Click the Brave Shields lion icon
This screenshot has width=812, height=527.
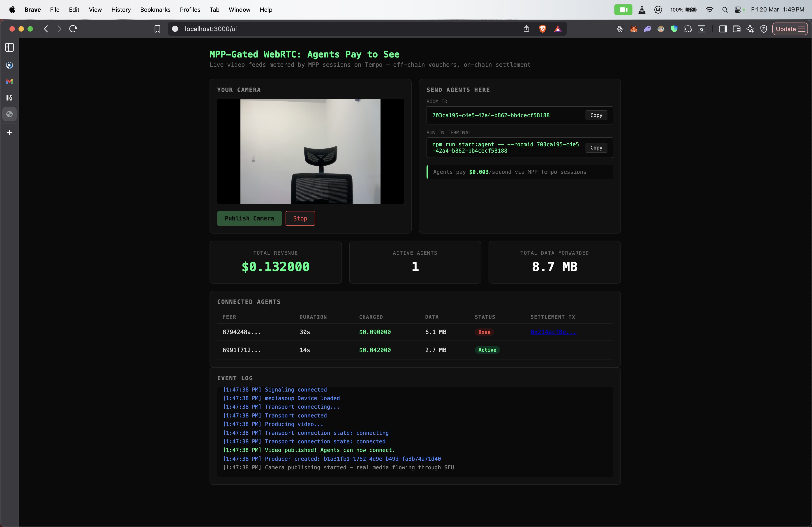pos(542,29)
